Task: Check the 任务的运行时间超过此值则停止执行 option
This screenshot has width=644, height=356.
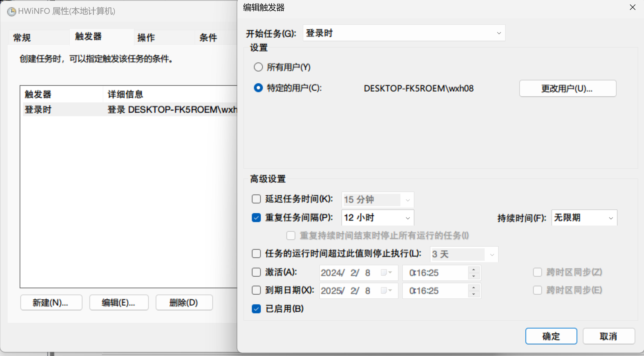Action: [x=256, y=253]
